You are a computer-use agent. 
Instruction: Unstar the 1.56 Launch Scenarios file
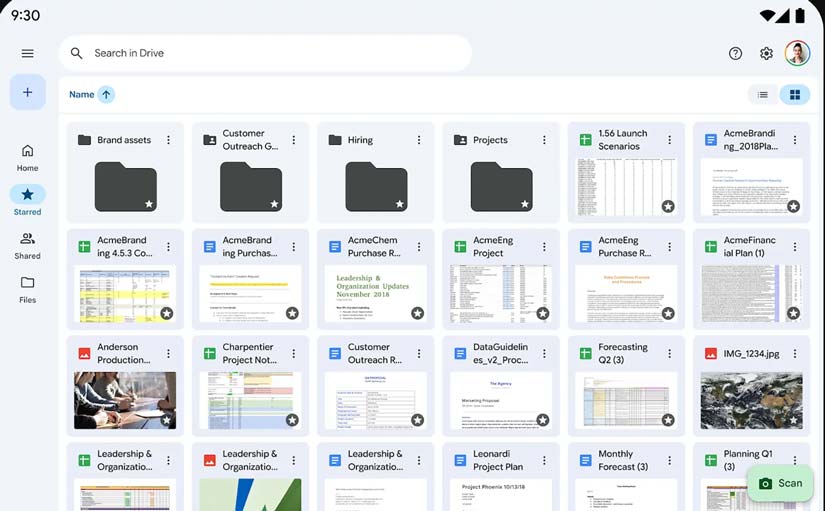668,206
